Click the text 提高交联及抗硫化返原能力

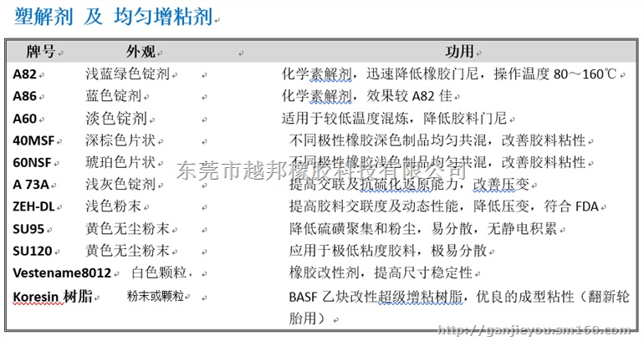[x=373, y=185]
